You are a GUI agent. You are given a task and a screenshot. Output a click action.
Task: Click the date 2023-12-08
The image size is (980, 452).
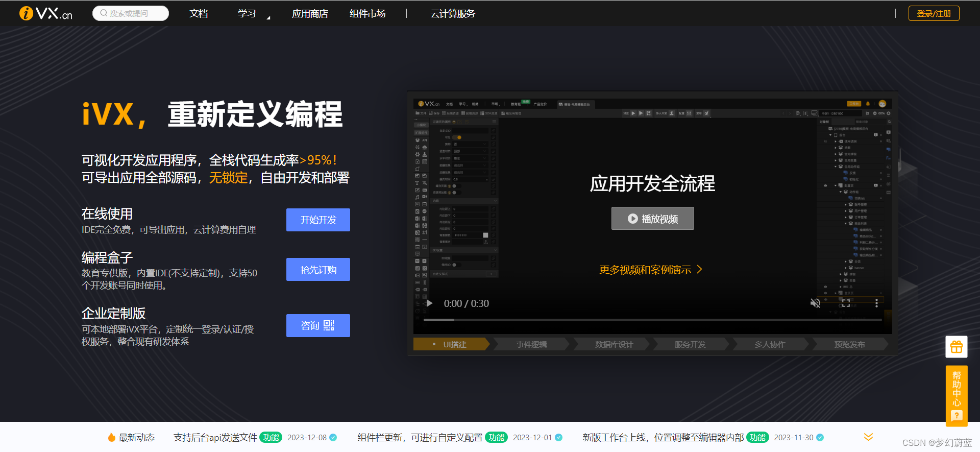tap(307, 438)
